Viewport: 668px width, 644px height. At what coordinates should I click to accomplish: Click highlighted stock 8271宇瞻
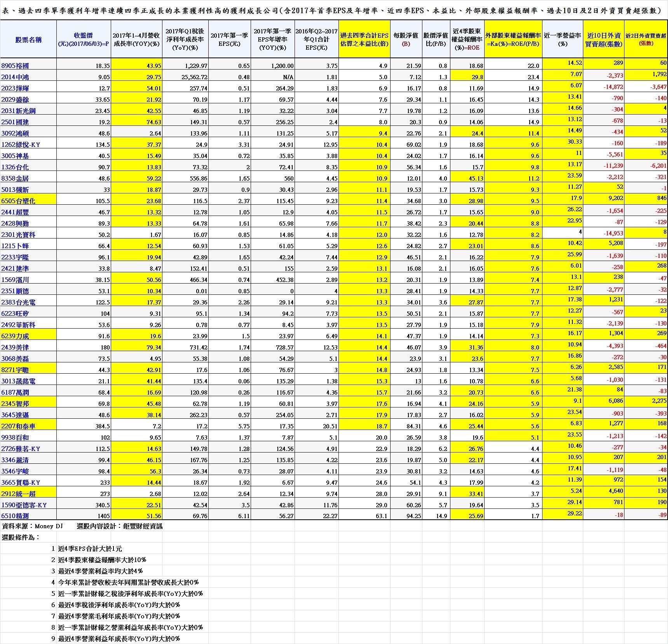[x=15, y=370]
